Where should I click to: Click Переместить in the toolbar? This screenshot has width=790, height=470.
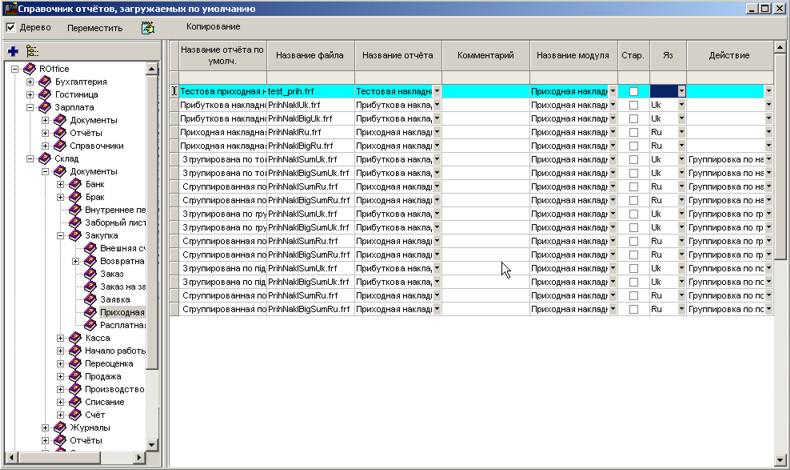tap(95, 27)
